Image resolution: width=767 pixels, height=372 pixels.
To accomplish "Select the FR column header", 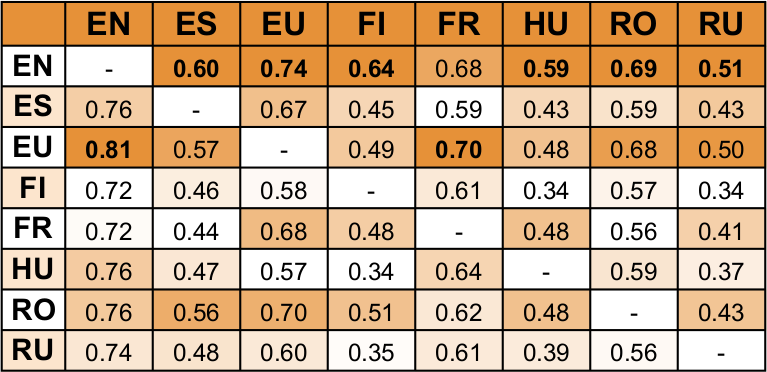I will point(459,24).
